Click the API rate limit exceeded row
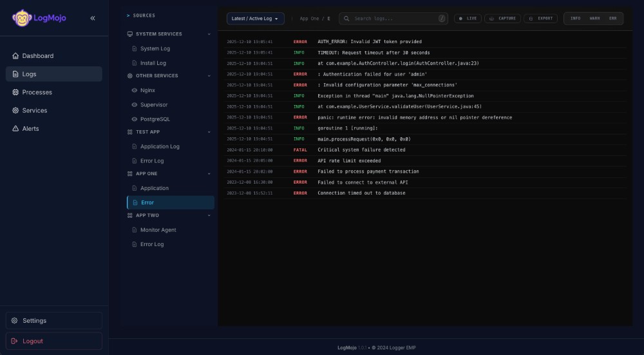644x355 pixels. click(x=425, y=160)
